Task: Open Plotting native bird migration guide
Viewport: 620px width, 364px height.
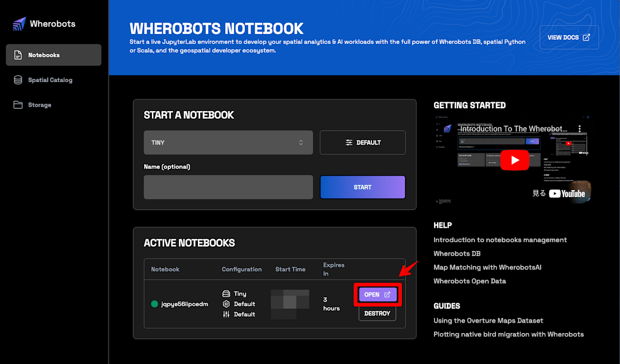Action: (x=508, y=334)
